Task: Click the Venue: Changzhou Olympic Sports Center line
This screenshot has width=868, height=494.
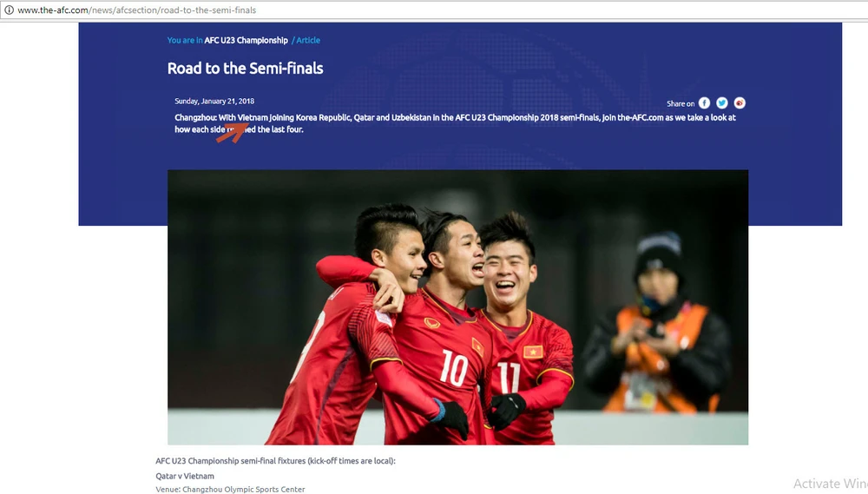Action: tap(230, 489)
